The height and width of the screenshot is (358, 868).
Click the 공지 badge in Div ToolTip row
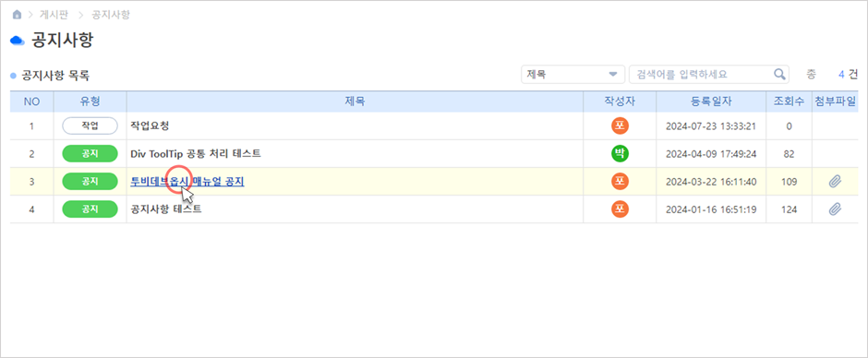90,153
